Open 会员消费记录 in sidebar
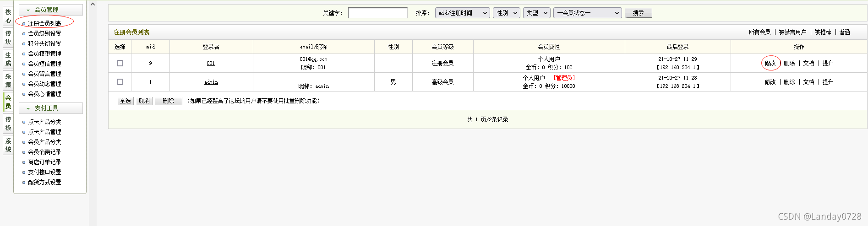This screenshot has width=868, height=226. (x=44, y=152)
